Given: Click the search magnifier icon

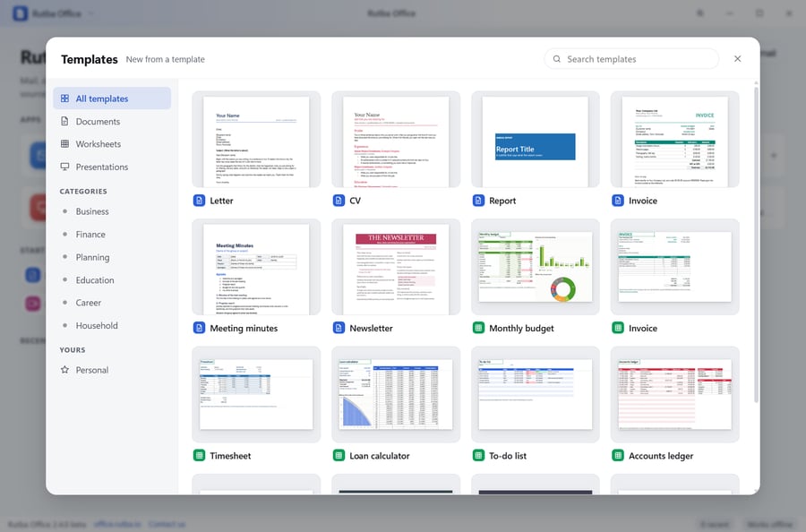Looking at the screenshot, I should (557, 59).
